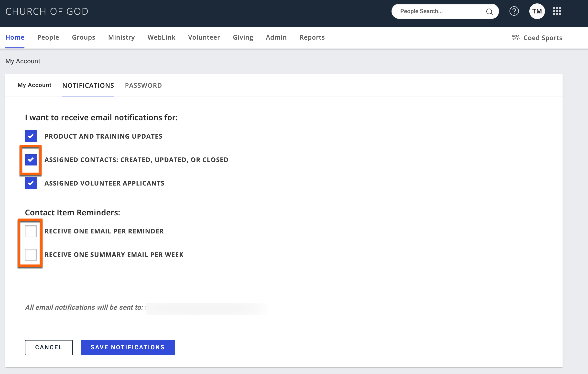Image resolution: width=588 pixels, height=374 pixels.
Task: Select the Notifications tab
Action: pos(88,86)
